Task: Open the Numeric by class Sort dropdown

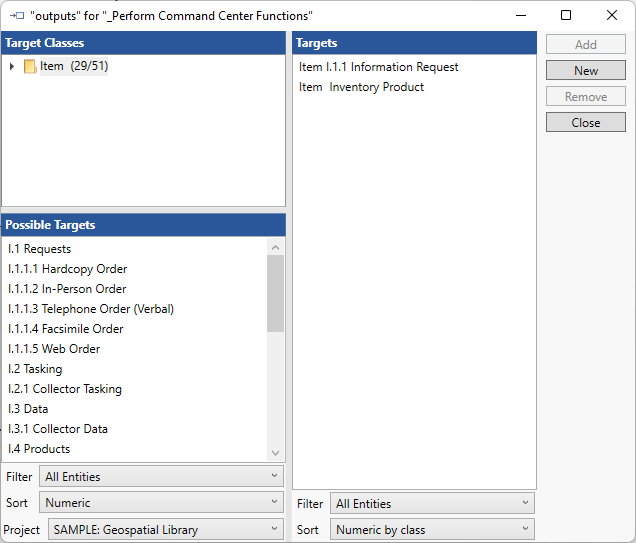Action: (x=433, y=530)
